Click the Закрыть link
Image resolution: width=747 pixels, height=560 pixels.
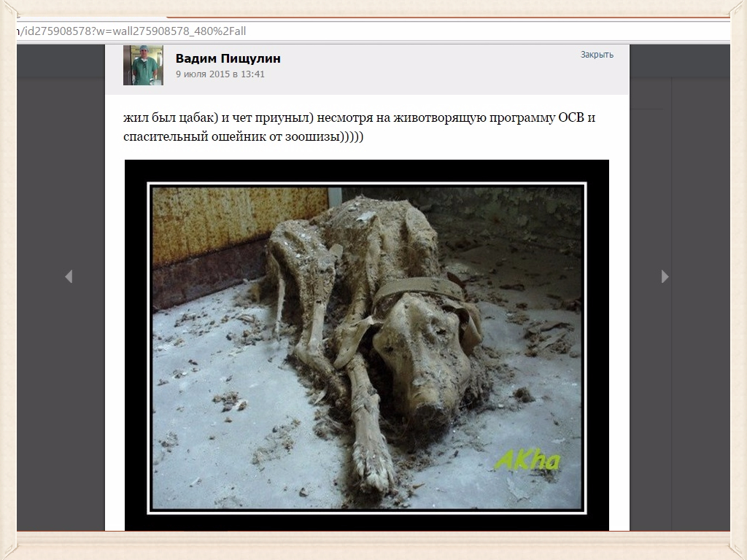[x=597, y=54]
